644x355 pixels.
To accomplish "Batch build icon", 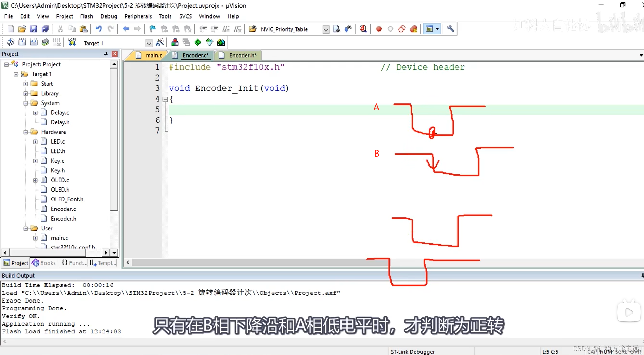I will [x=46, y=42].
